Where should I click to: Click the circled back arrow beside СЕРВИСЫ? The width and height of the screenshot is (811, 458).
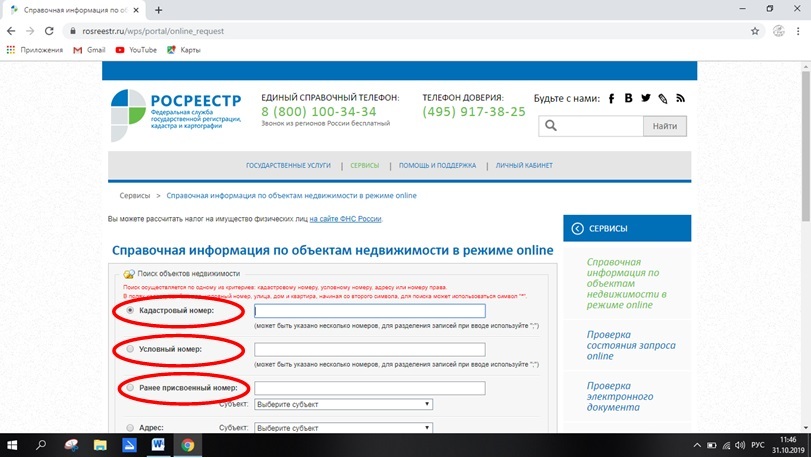coord(577,228)
